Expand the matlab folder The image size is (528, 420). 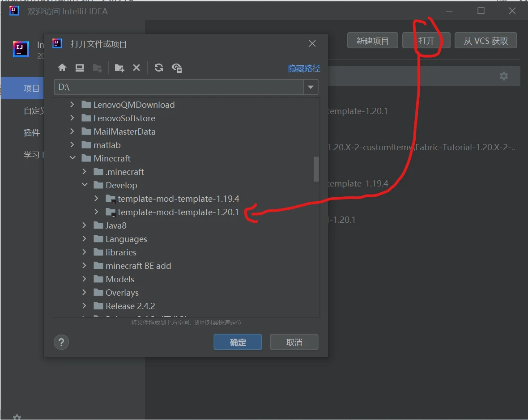click(72, 145)
